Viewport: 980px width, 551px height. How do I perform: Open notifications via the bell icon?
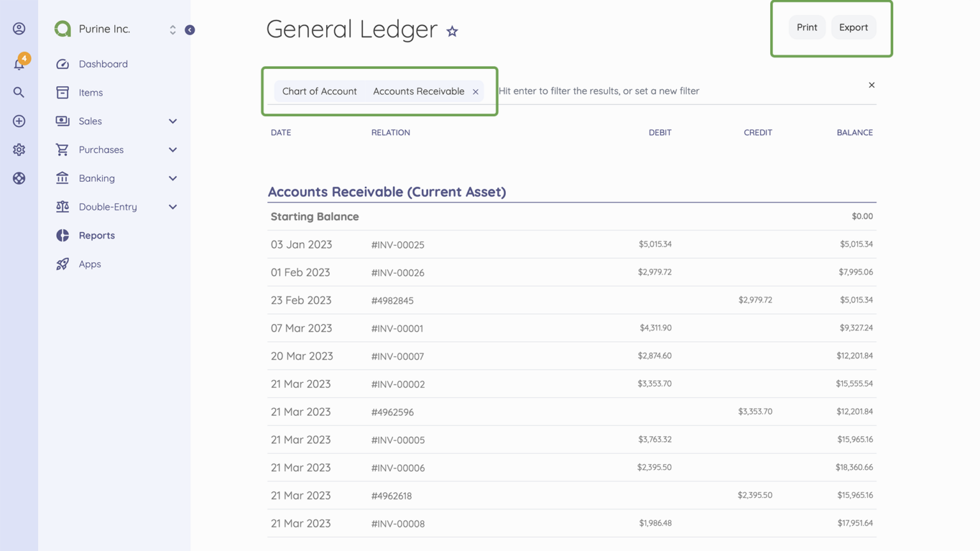pyautogui.click(x=19, y=64)
